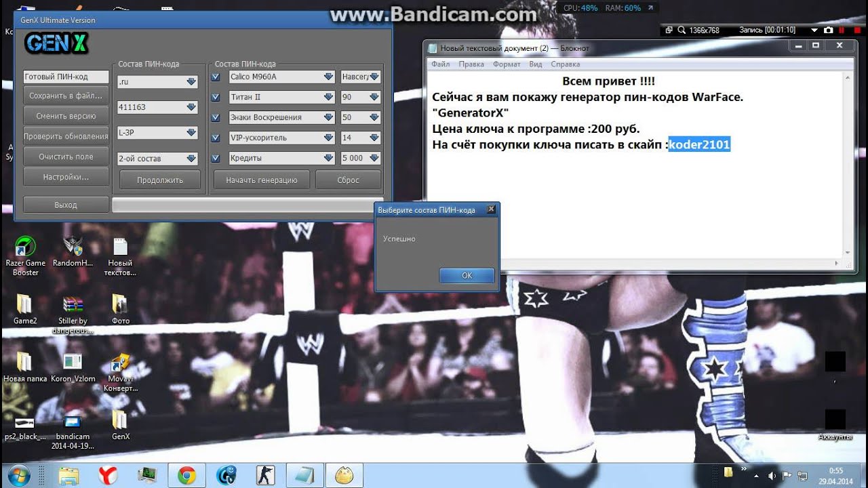Open the Вид menu in Notepad
The height and width of the screenshot is (488, 868).
(x=536, y=64)
